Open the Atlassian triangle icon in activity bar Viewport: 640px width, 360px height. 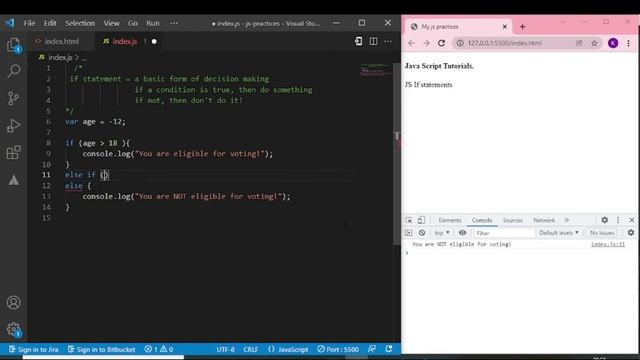(13, 180)
